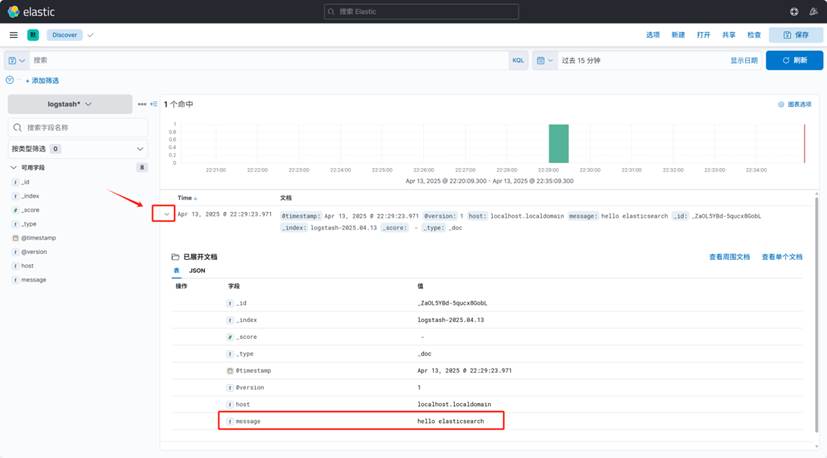Click the _type field icon in sidebar
The height and width of the screenshot is (458, 827).
(15, 224)
